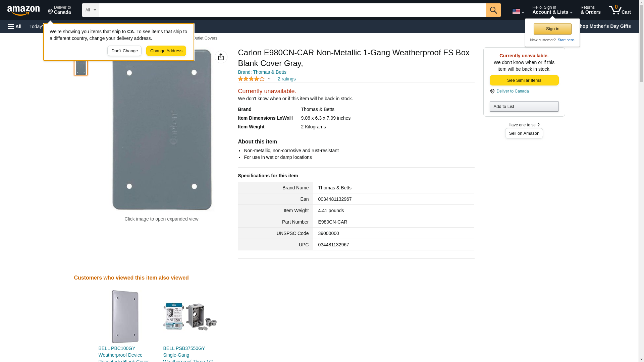Open the 2 ratings link
Screen dimensions: 644x362
(x=286, y=79)
